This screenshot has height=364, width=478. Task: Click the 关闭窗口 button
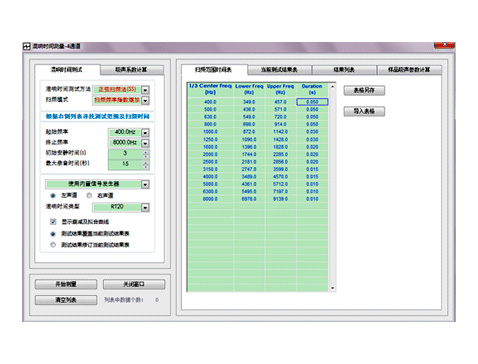point(134,284)
